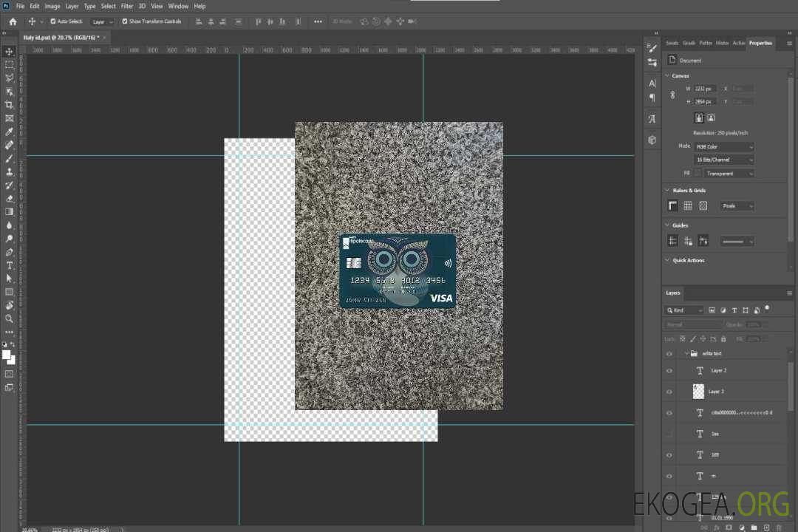Uncheck Show Transform Controls

(124, 21)
